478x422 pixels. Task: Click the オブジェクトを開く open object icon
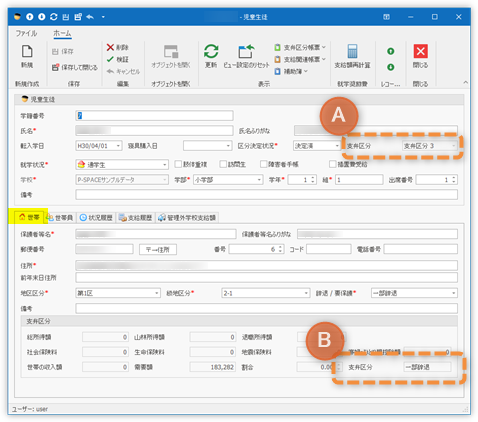[x=171, y=52]
